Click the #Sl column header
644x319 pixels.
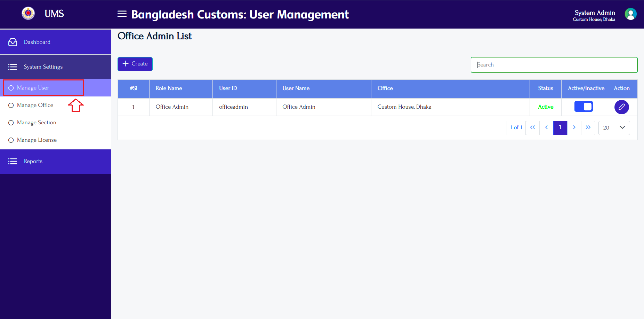coord(134,88)
